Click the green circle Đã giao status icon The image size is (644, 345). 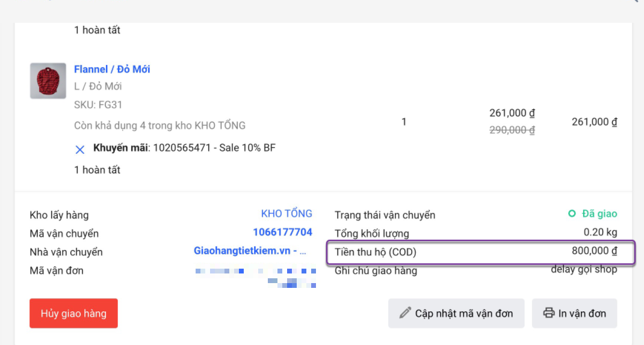(x=572, y=214)
